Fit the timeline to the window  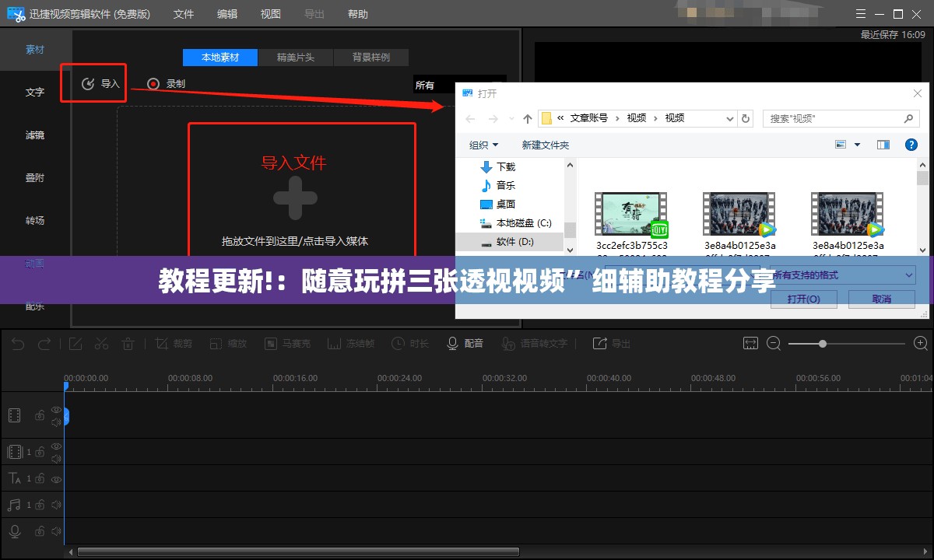(750, 343)
